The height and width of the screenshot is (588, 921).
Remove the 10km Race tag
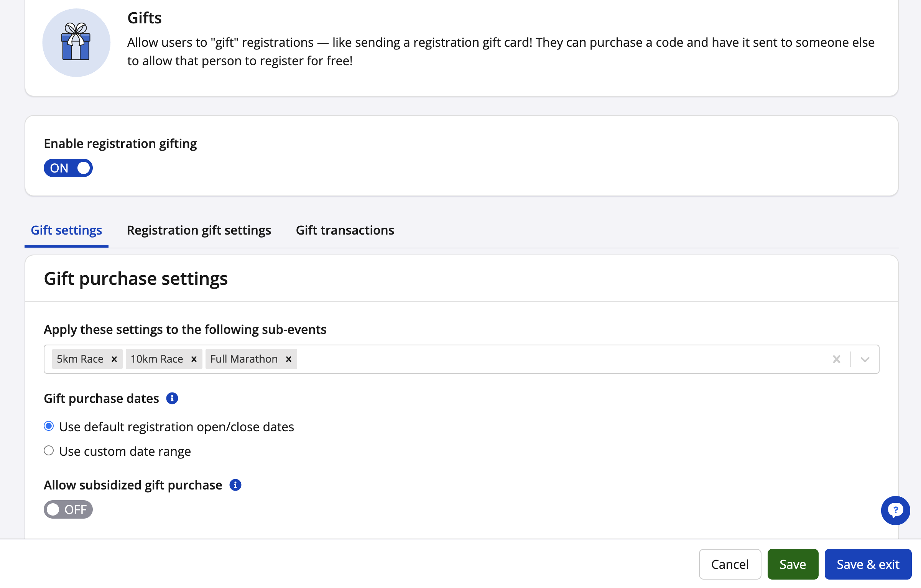click(194, 359)
